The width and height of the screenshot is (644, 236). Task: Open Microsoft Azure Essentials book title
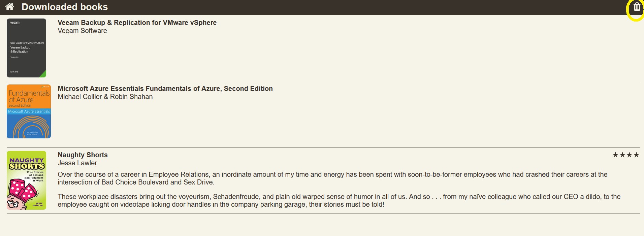(x=165, y=89)
